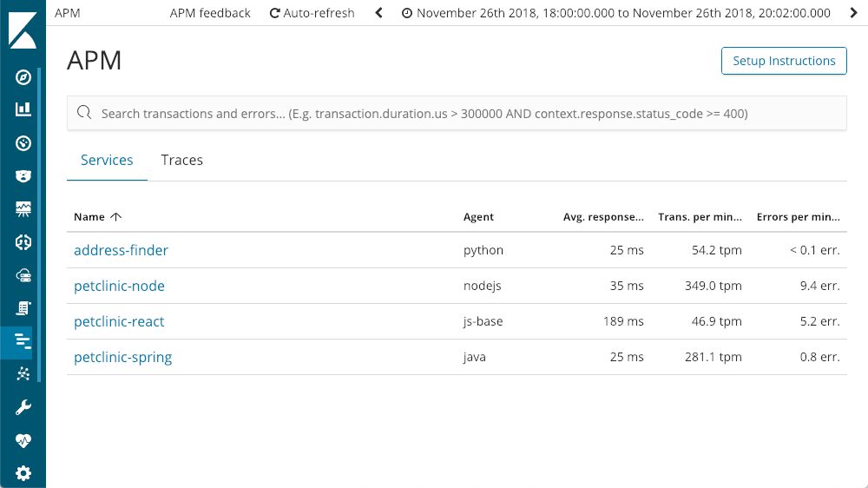Focus the transactions and errors search field
The height and width of the screenshot is (488, 868).
click(x=457, y=113)
